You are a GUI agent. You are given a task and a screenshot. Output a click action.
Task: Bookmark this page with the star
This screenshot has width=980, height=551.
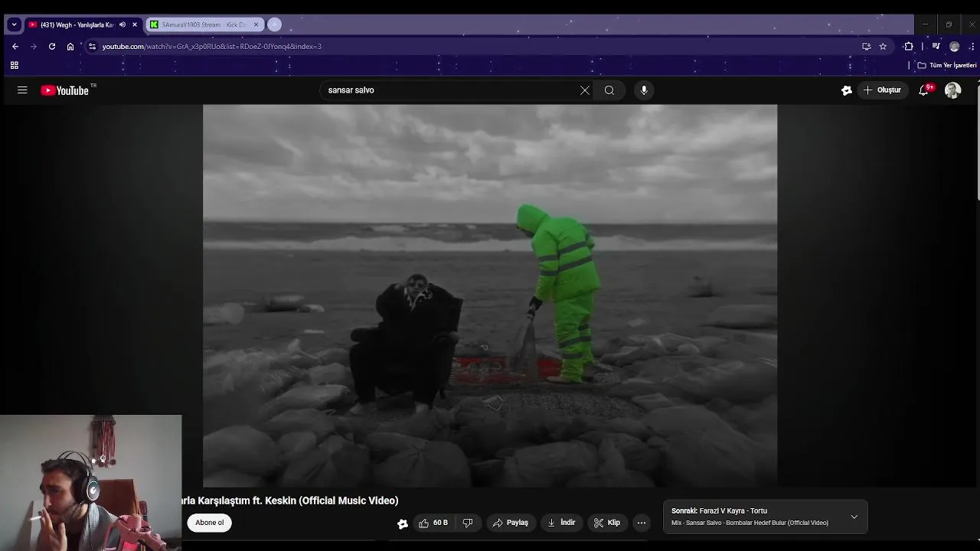(x=883, y=47)
